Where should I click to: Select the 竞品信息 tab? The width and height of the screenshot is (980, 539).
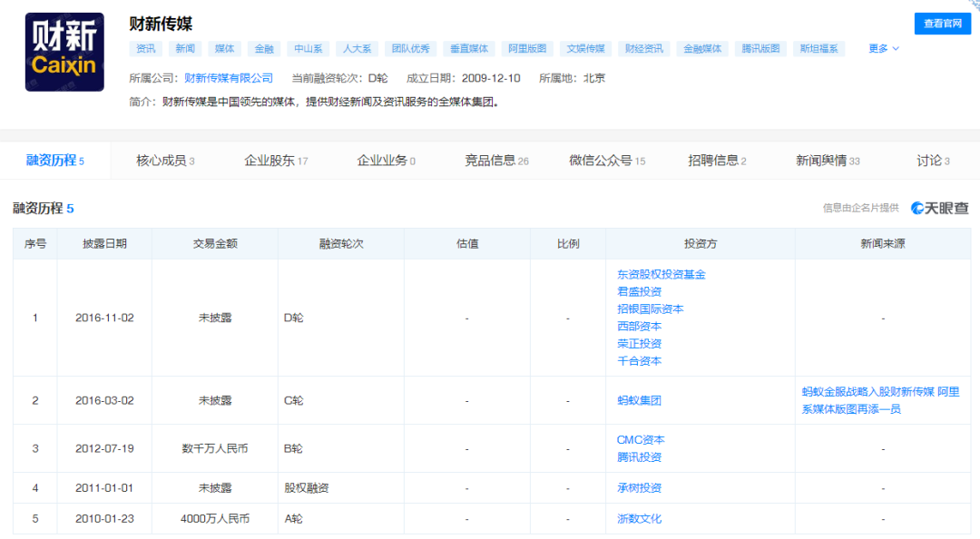pos(496,161)
